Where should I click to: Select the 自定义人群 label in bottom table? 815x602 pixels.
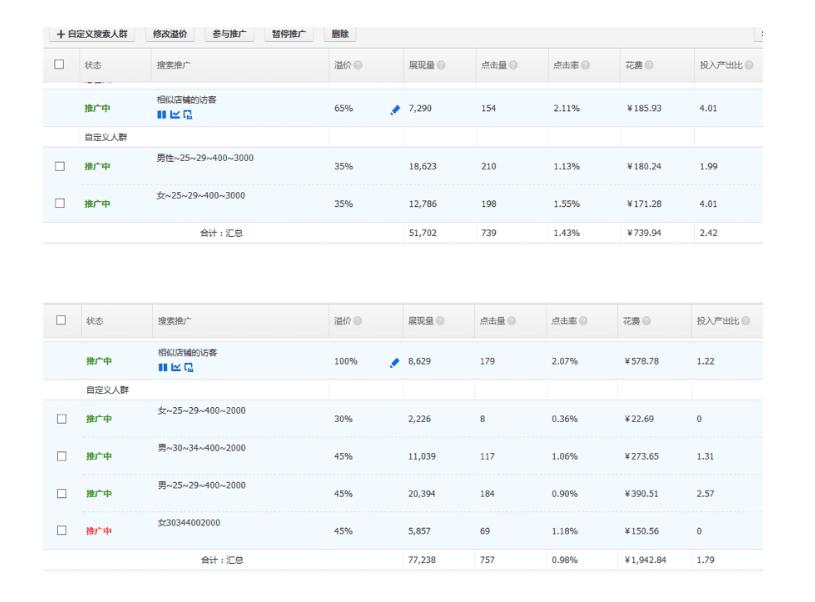[x=107, y=389]
